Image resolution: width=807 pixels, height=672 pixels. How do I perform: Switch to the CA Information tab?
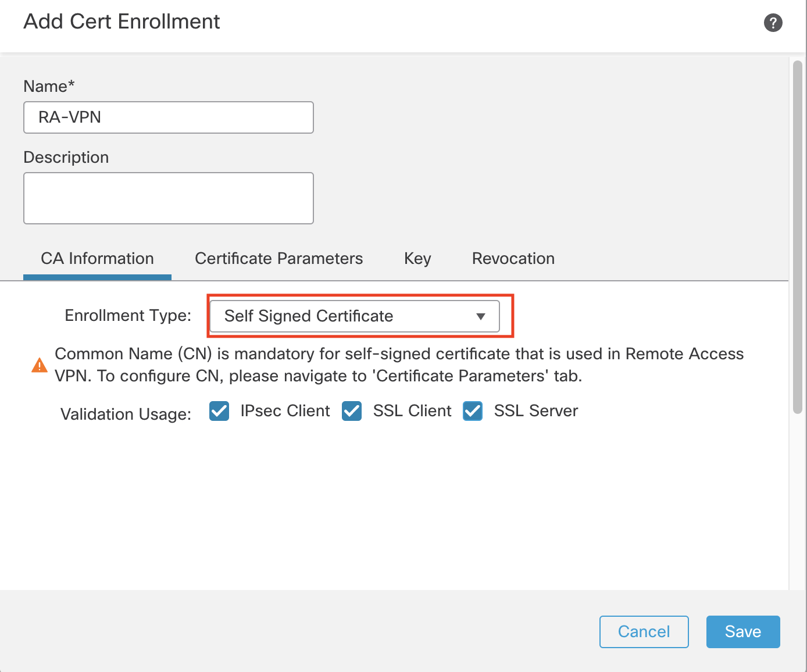click(x=97, y=259)
